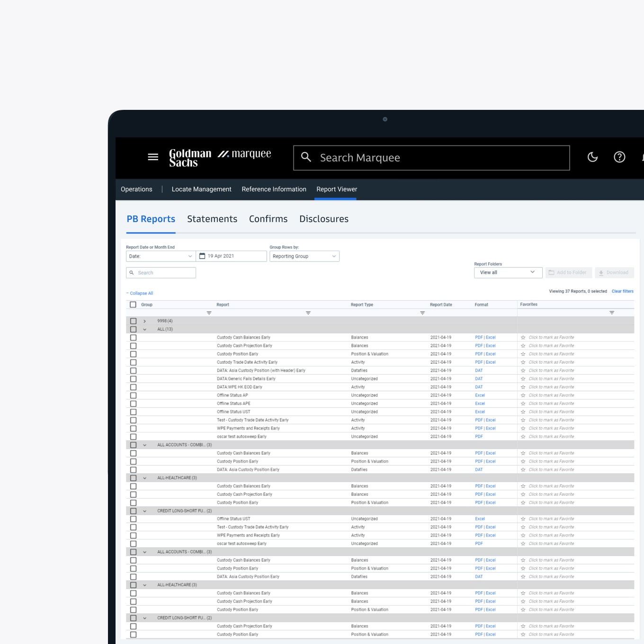The width and height of the screenshot is (644, 644).
Task: Click the calendar icon beside 19 Apr 2021
Action: coord(202,256)
